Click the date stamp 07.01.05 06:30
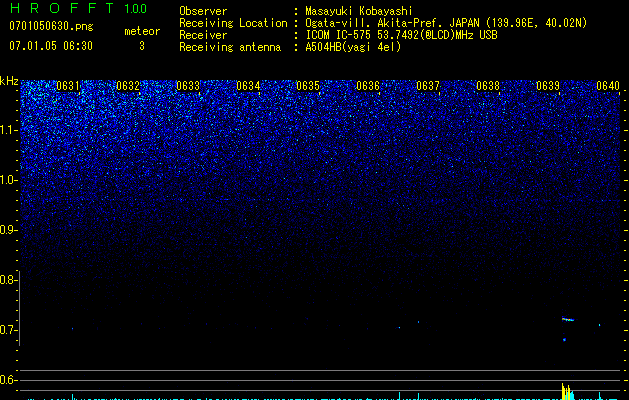Screen dimensions: 629x400 click(x=51, y=46)
